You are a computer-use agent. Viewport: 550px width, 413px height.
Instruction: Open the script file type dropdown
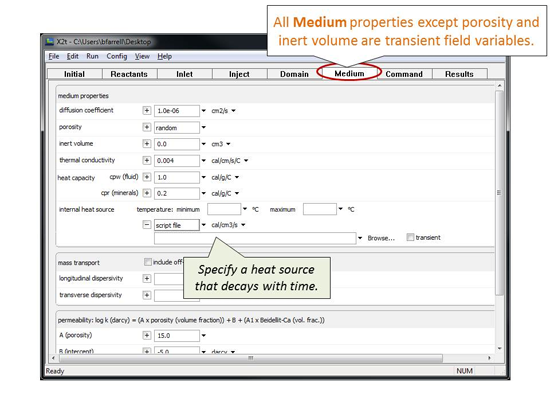(204, 225)
